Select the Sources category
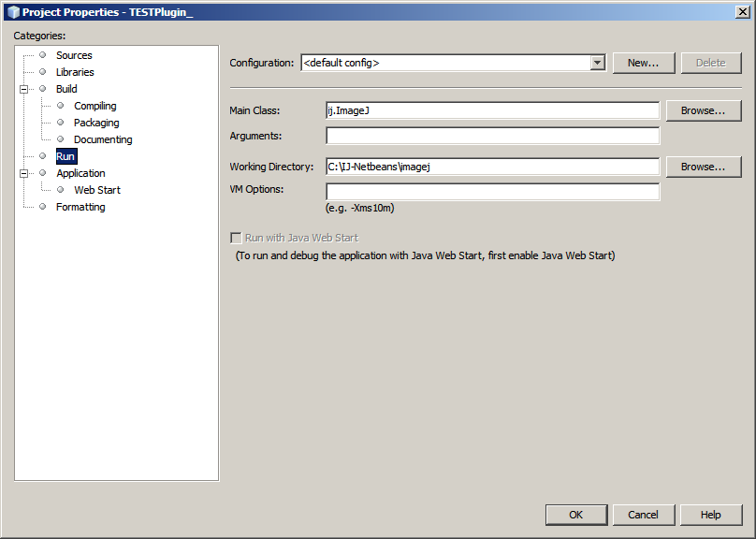 [x=74, y=55]
